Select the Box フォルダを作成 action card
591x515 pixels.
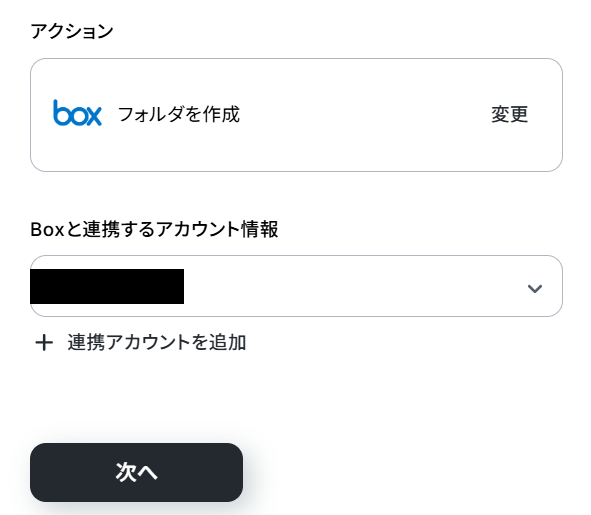[296, 115]
